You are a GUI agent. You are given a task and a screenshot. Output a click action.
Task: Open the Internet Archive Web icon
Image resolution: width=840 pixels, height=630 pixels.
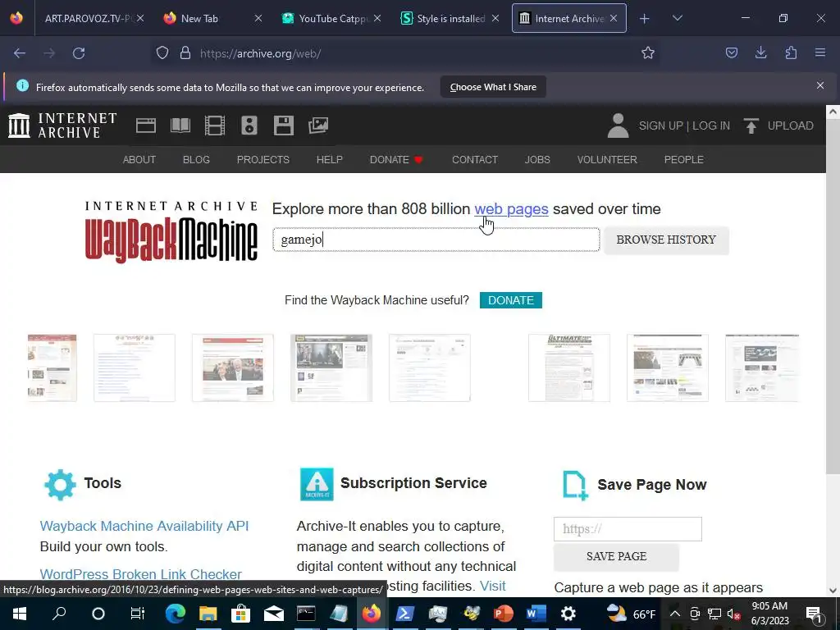[x=146, y=126]
